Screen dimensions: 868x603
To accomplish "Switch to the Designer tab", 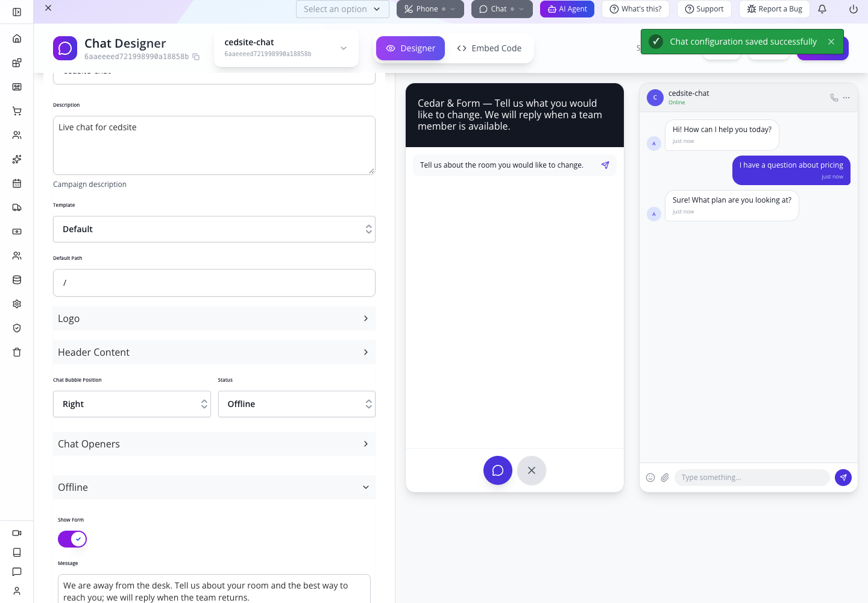I will click(x=410, y=48).
